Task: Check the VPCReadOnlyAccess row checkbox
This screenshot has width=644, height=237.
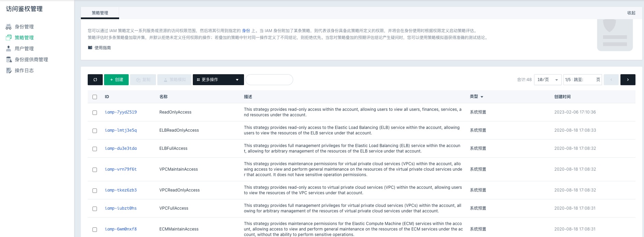Action: tap(95, 190)
